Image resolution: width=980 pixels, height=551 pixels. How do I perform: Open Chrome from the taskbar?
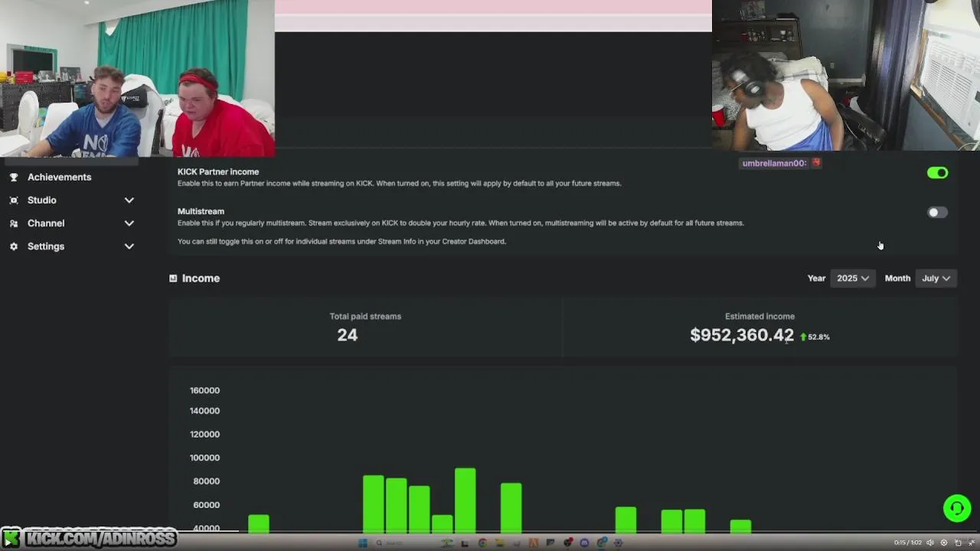point(482,543)
